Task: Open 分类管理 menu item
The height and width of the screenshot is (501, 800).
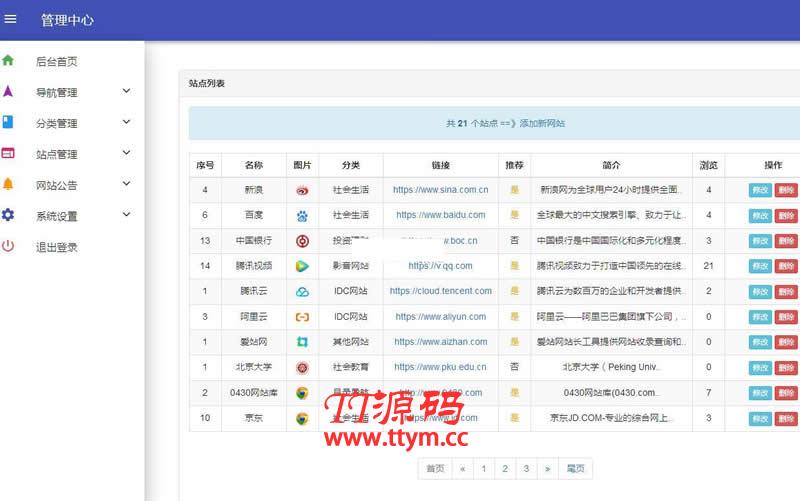Action: pos(57,123)
